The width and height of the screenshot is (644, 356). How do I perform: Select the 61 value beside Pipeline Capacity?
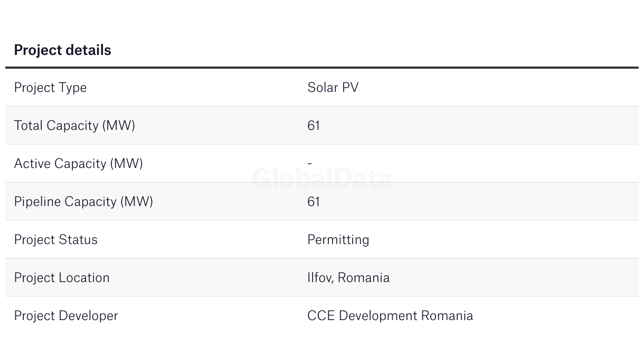314,202
